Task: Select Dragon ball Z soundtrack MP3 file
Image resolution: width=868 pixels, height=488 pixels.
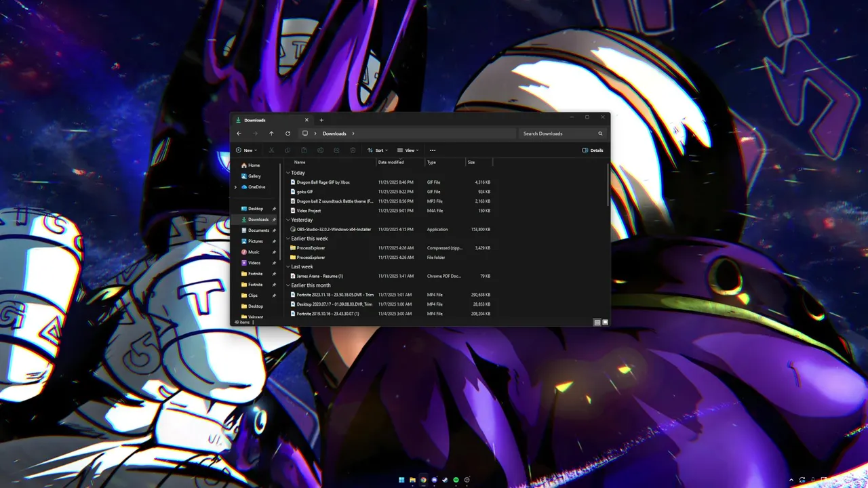Action: (390, 201)
